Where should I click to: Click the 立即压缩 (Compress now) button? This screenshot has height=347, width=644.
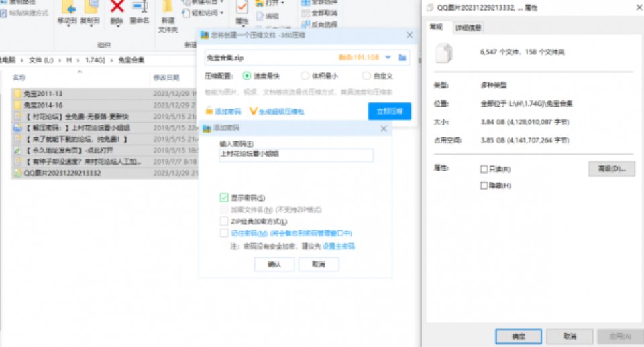coord(389,111)
